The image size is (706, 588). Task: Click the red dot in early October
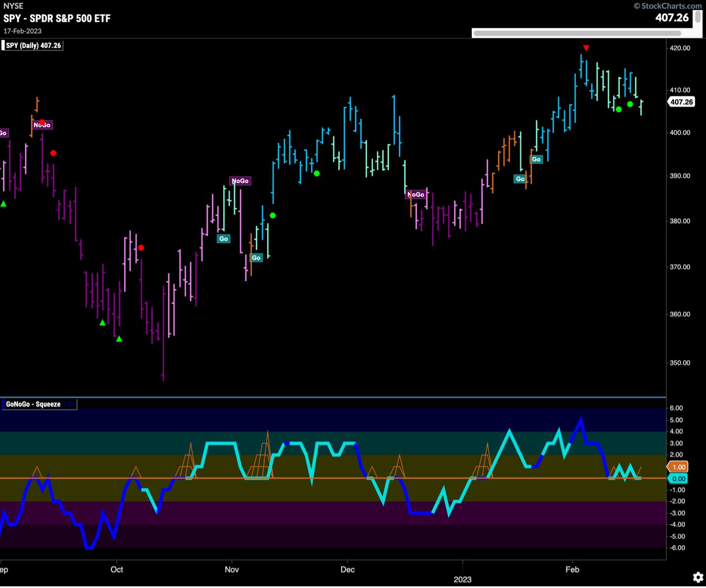141,247
